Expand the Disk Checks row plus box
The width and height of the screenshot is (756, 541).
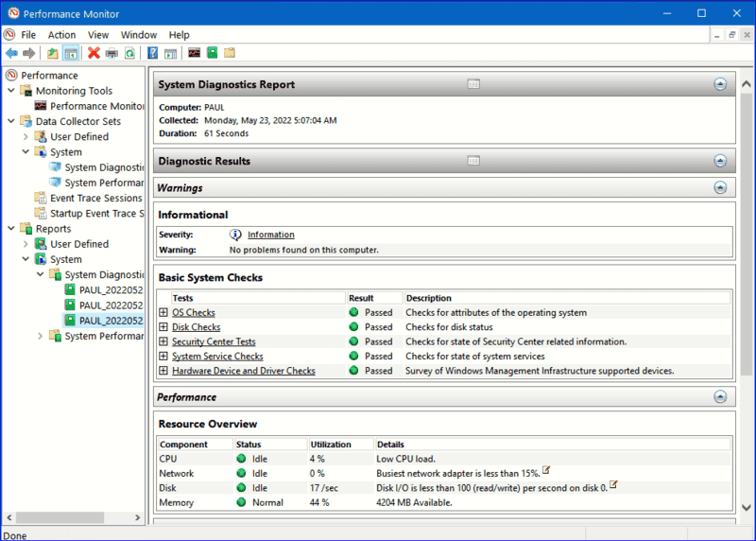(x=163, y=326)
